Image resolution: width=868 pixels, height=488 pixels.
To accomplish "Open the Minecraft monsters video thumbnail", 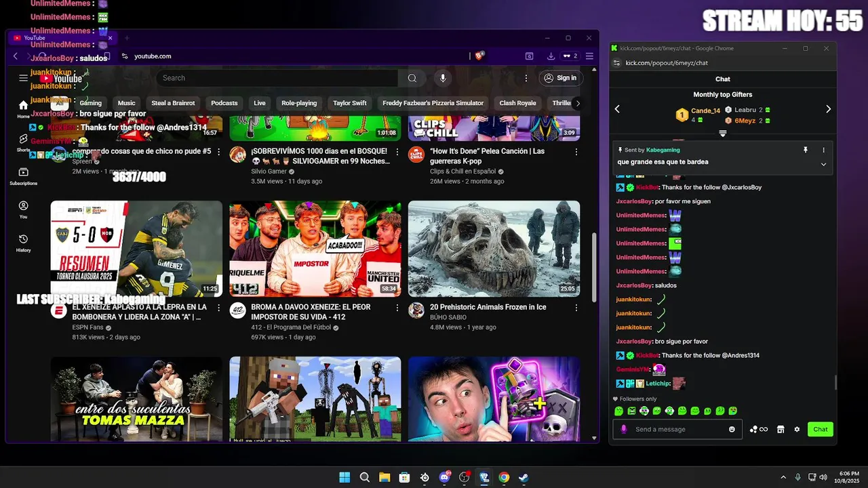I will pyautogui.click(x=315, y=399).
